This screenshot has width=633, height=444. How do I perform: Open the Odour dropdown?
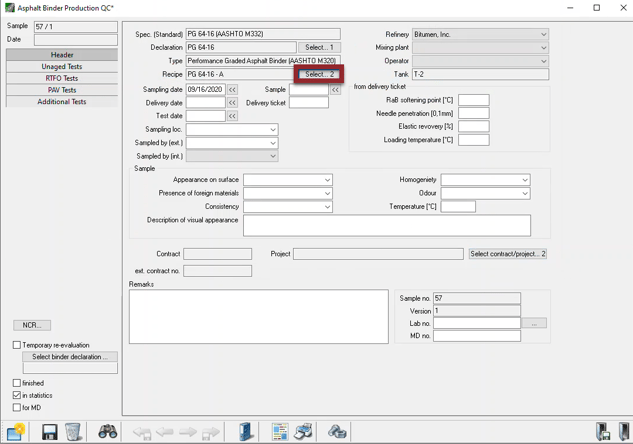click(485, 193)
